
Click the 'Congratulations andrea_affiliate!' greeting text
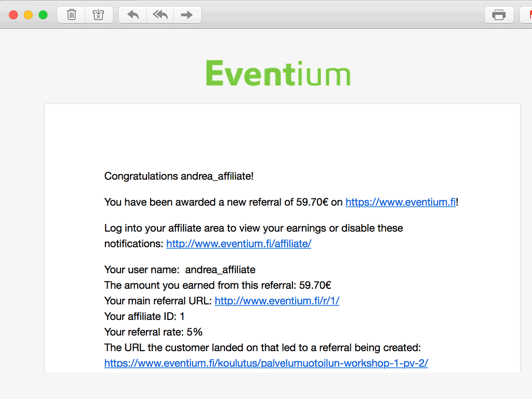coord(179,176)
